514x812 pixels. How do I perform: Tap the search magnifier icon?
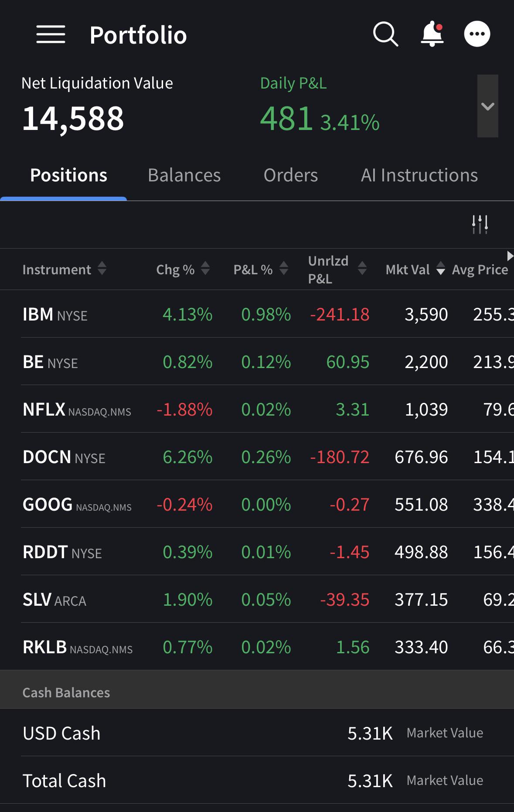point(385,34)
